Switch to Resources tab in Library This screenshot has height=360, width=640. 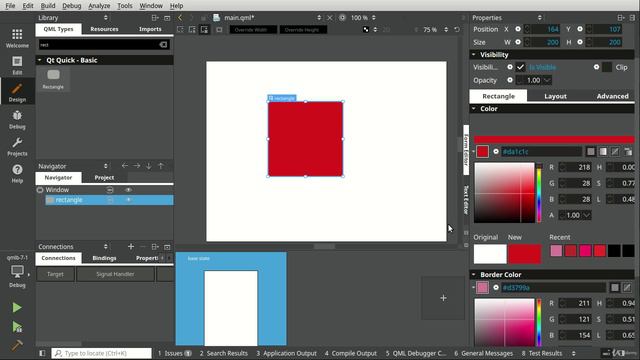(104, 29)
